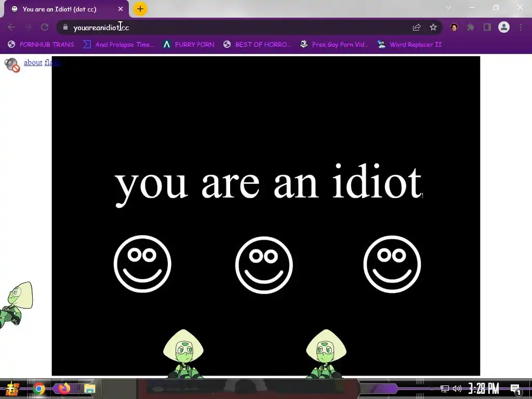
Task: Click the flying Peridot character at left edge
Action: (x=16, y=304)
